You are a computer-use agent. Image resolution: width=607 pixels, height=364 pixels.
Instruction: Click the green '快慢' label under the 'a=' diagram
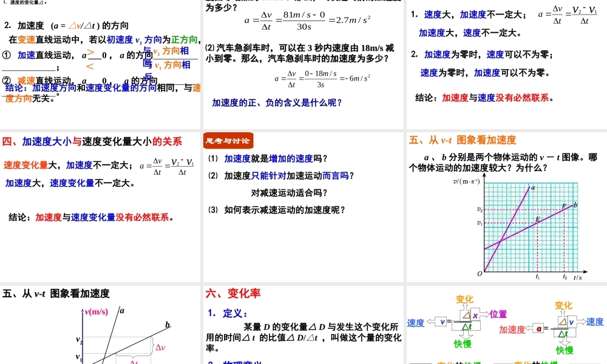(565, 351)
